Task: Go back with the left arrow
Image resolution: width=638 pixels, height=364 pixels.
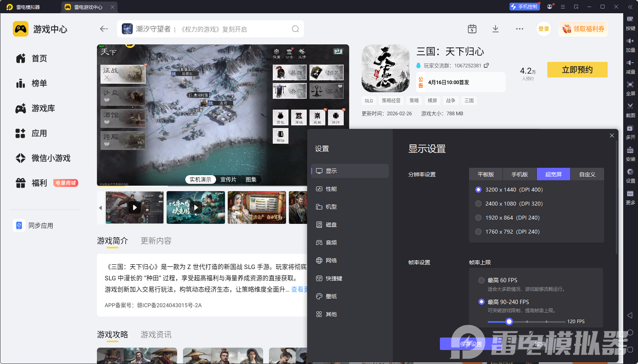Action: coord(104,29)
